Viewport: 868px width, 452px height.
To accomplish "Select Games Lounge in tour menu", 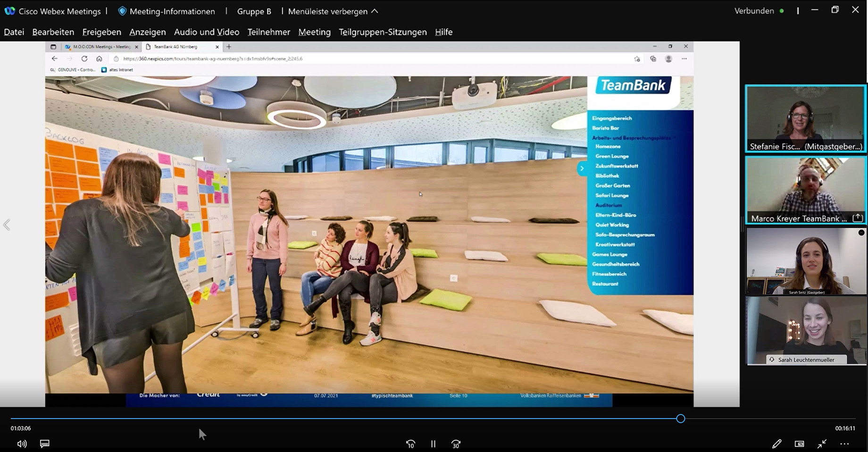I will click(609, 254).
